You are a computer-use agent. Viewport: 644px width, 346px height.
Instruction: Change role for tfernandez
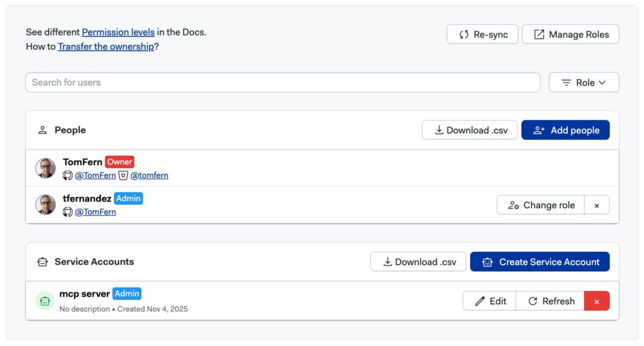[541, 205]
